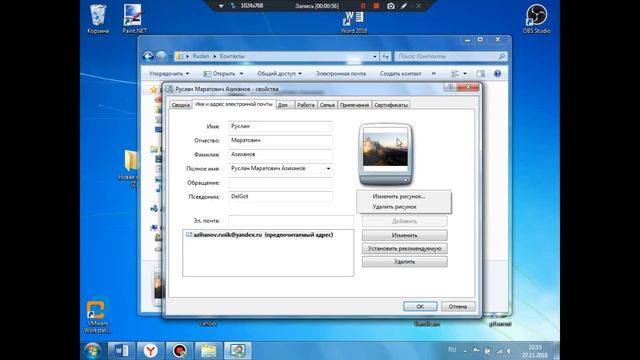
Task: Open the Word 2016 desktop shortcut
Action: point(354,22)
